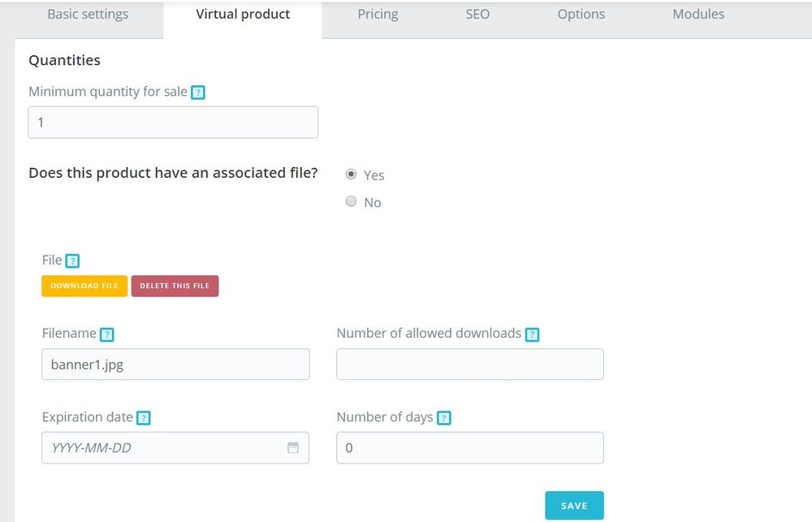Open the Filename help tooltip
This screenshot has height=522, width=812.
tap(106, 334)
